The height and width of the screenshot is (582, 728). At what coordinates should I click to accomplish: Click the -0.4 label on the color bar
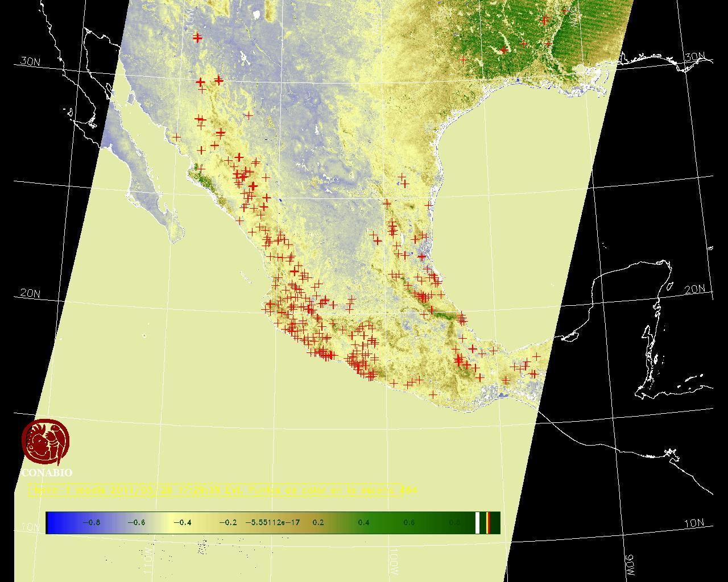pyautogui.click(x=182, y=522)
